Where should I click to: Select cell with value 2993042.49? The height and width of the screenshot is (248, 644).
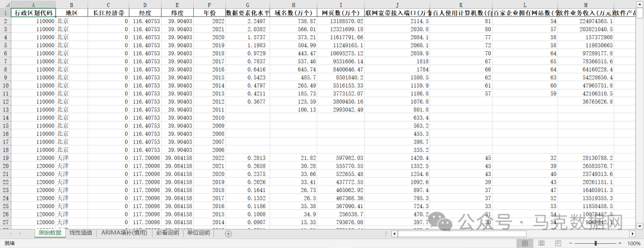(x=340, y=109)
